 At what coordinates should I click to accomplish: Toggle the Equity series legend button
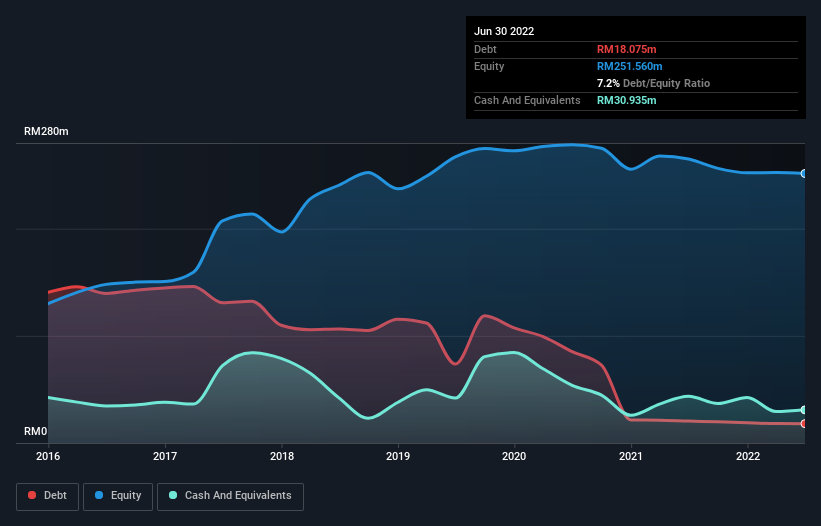point(118,496)
